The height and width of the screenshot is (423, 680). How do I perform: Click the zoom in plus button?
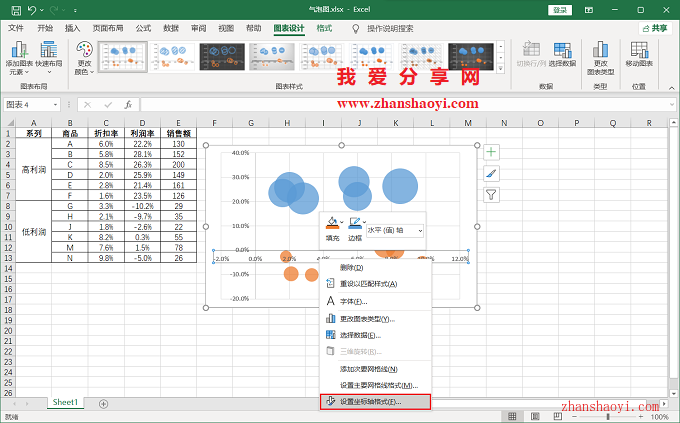641,416
